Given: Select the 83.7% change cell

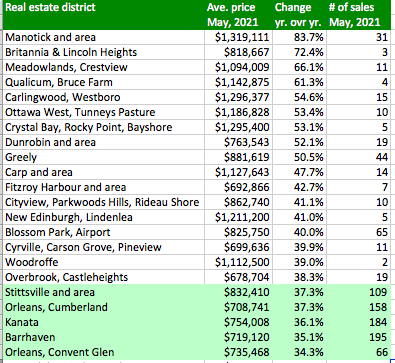Looking at the screenshot, I should (x=299, y=37).
